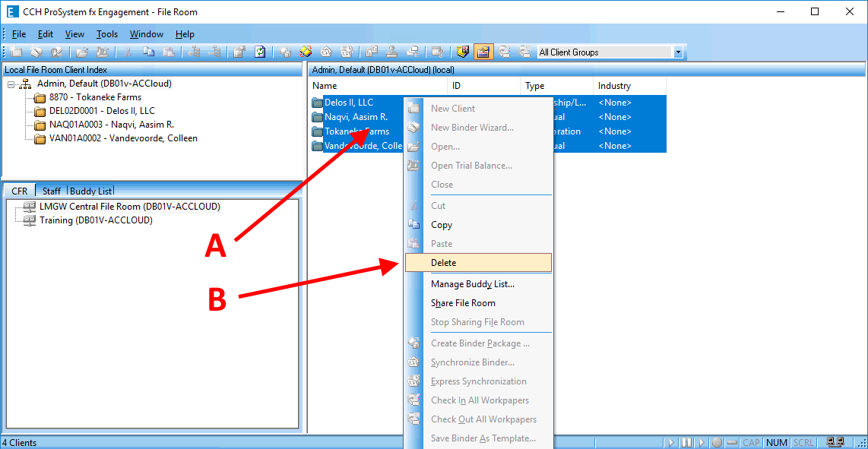Click Naqvi, Aasim R. in client list
Image resolution: width=868 pixels, height=449 pixels.
[x=356, y=117]
